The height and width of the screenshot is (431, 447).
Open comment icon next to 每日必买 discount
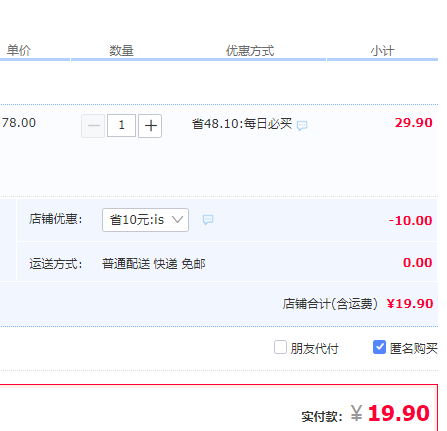[302, 125]
